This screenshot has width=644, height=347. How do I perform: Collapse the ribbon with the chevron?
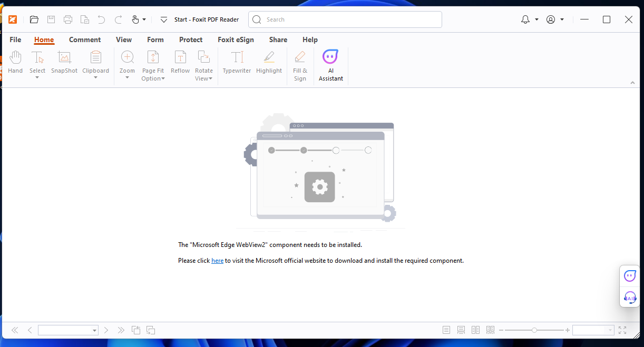click(632, 83)
